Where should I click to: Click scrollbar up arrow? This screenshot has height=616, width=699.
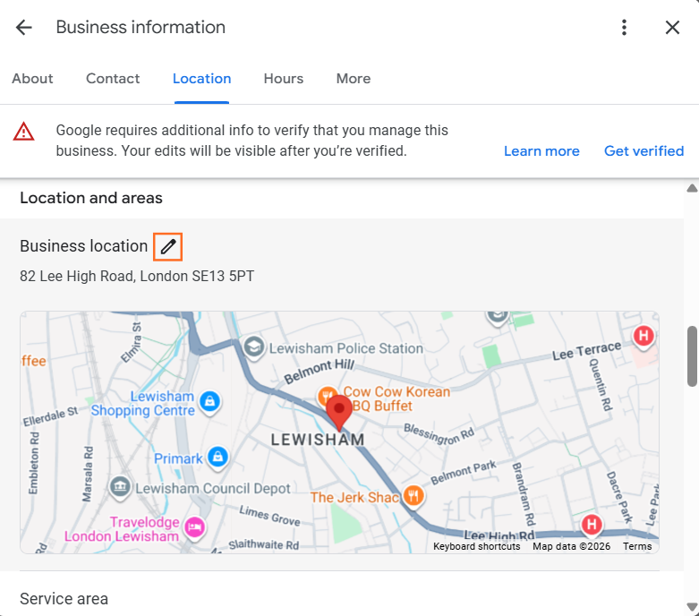point(692,188)
